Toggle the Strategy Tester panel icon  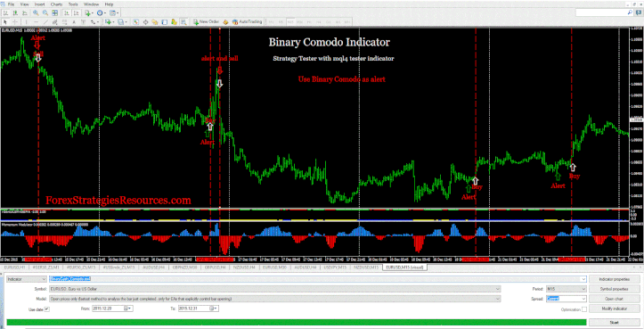183,21
